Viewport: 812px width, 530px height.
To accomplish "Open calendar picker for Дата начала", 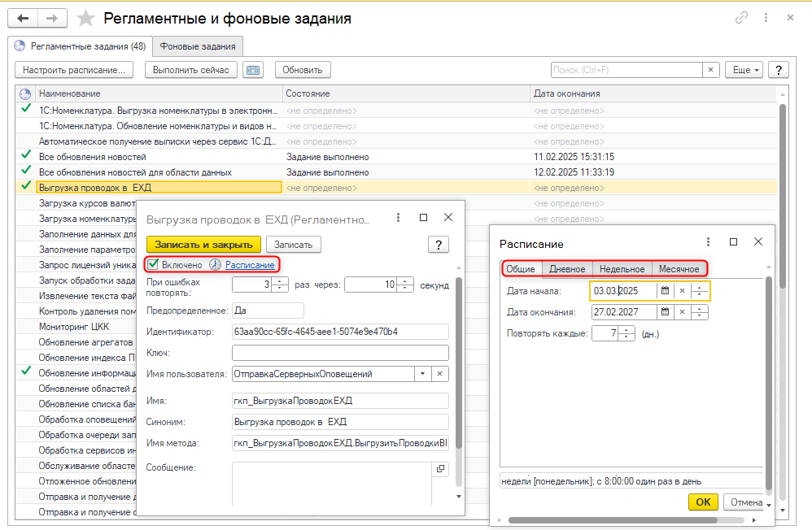I will point(665,291).
